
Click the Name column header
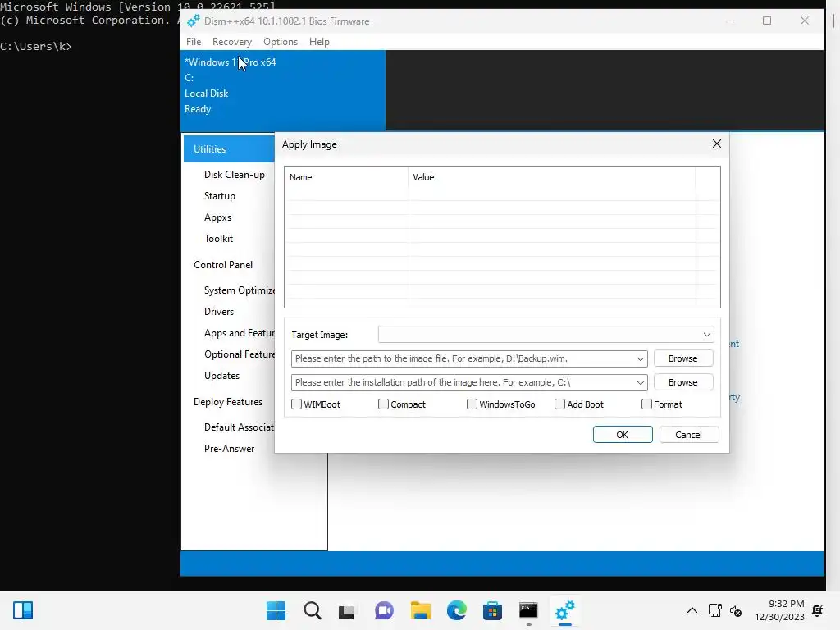tap(347, 177)
